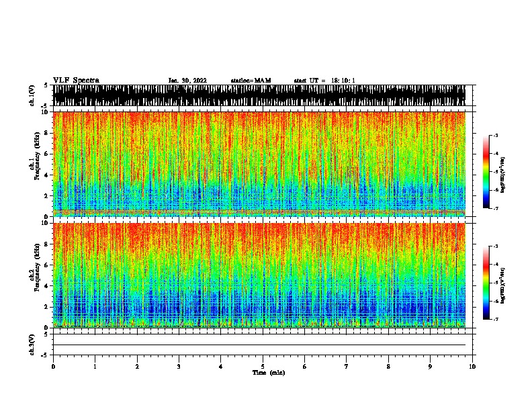Screen dimensions: 532x411
Task: Click the flat ch.3 voltage trace line
Action: click(259, 345)
